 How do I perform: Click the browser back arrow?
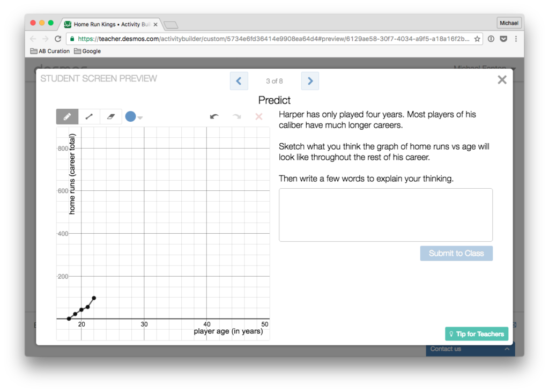pyautogui.click(x=33, y=39)
